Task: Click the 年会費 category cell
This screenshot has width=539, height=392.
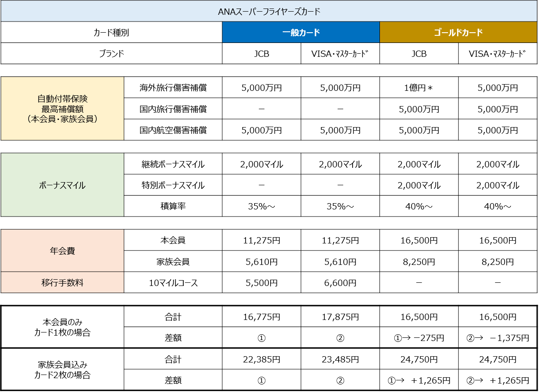Action: click(62, 251)
